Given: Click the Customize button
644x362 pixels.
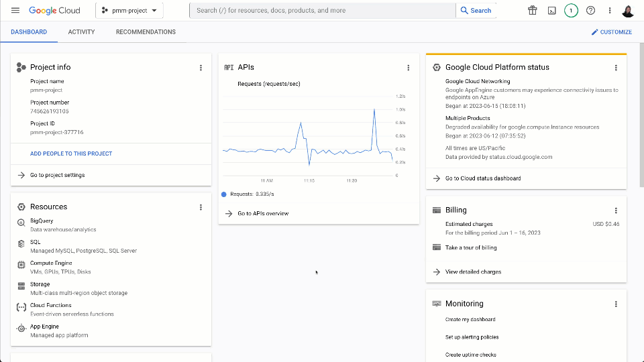Looking at the screenshot, I should coord(611,32).
